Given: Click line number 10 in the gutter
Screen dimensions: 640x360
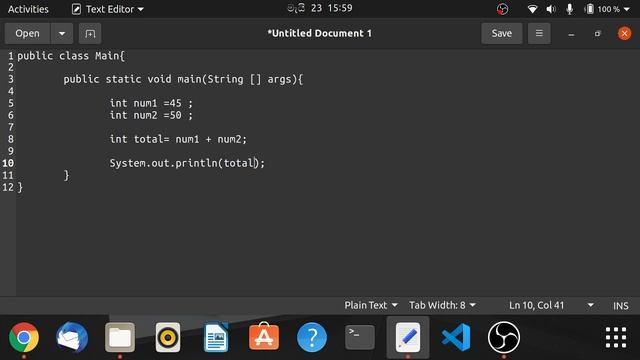Looking at the screenshot, I should click(x=8, y=163).
